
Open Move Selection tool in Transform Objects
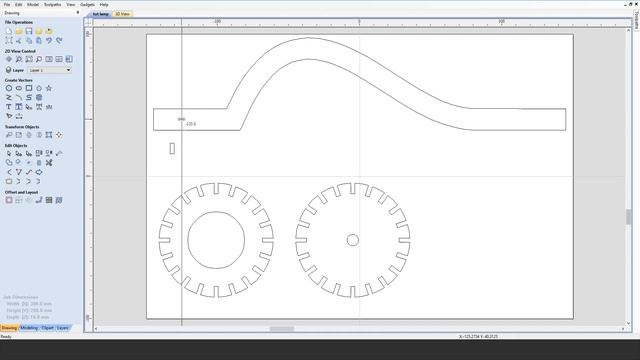(x=9, y=135)
